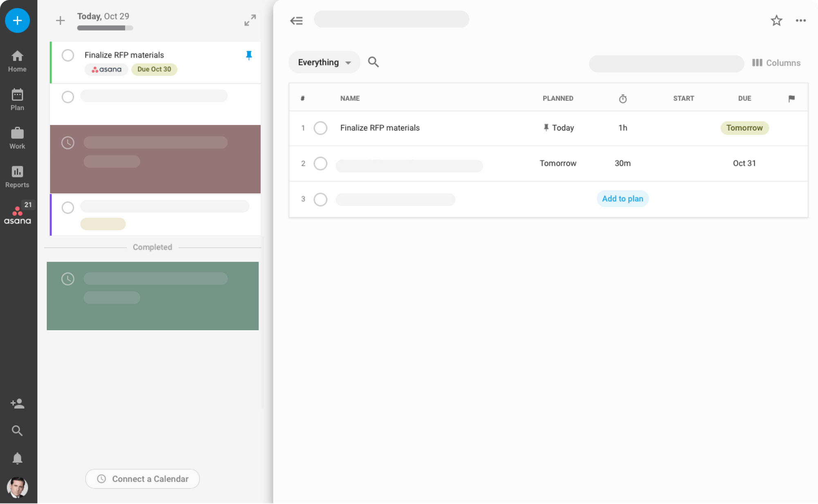The image size is (818, 504).
Task: Unpin Finalize RFP materials from today
Action: click(249, 55)
